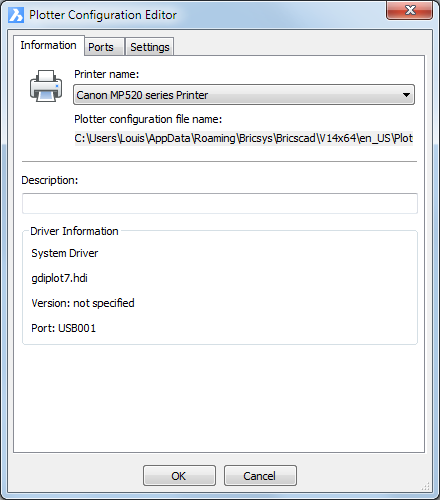Select the Canon MP520 series Printer combo box
The height and width of the screenshot is (500, 440).
[x=244, y=95]
